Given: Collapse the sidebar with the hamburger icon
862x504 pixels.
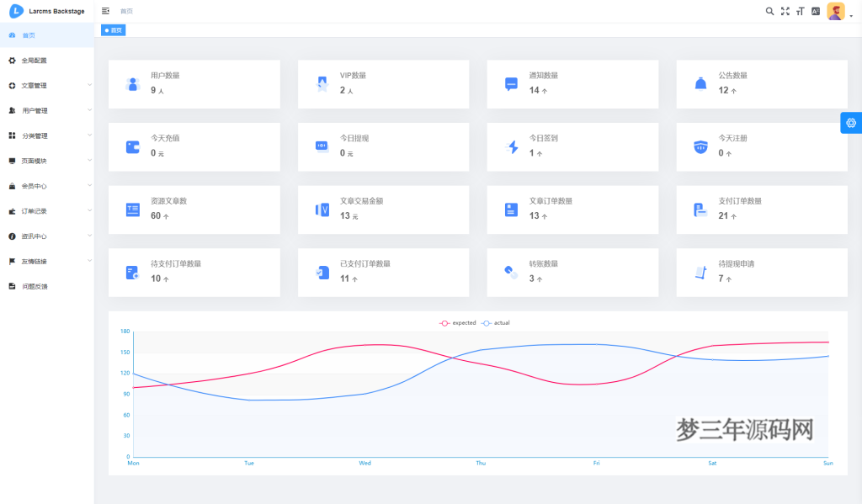Looking at the screenshot, I should click(x=105, y=11).
